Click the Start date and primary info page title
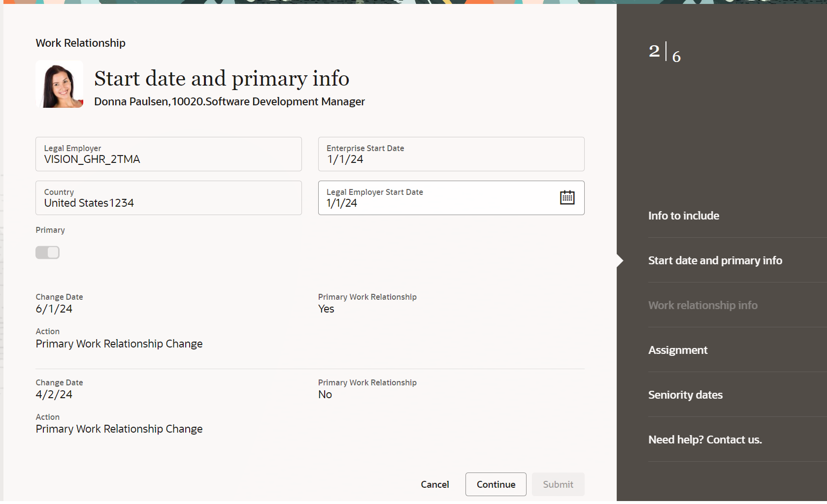 [222, 79]
